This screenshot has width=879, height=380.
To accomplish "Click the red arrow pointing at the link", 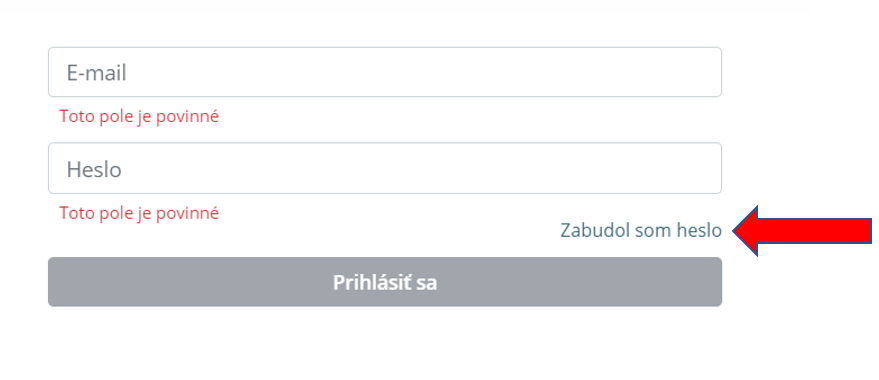I will (802, 231).
